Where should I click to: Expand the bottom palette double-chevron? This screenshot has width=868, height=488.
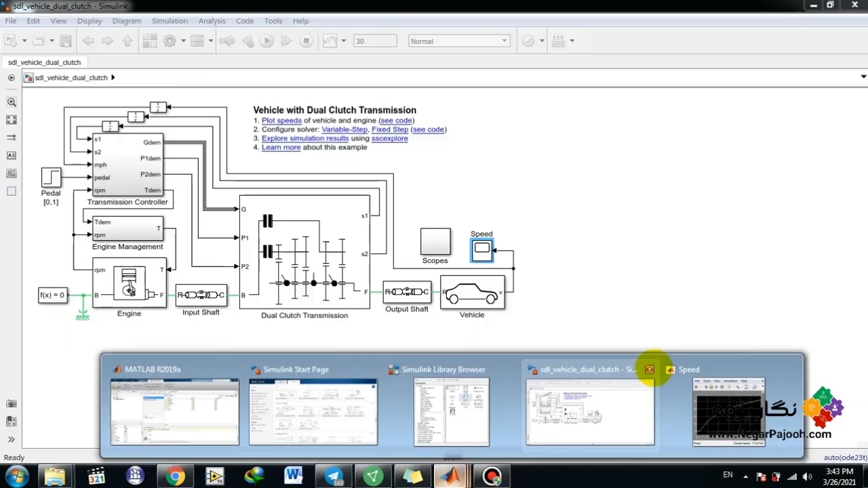pos(12,439)
